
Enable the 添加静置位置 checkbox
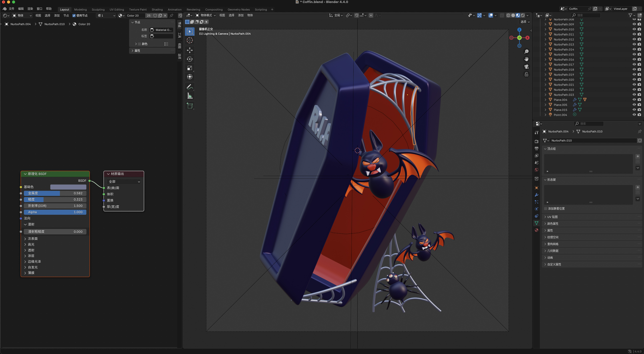546,209
